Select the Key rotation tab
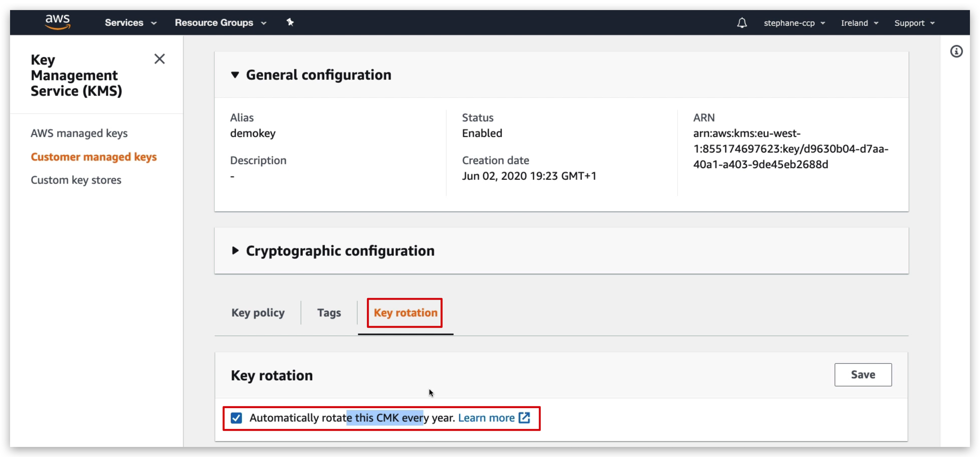 [x=404, y=312]
